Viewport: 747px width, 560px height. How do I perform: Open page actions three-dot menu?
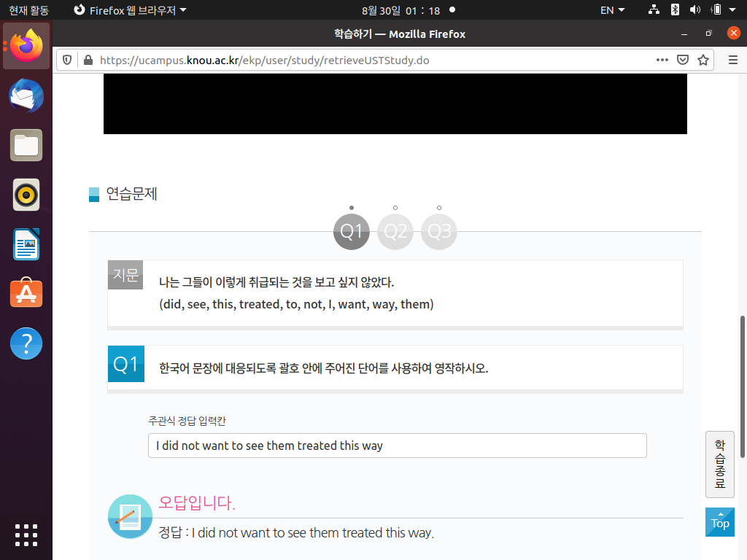tap(662, 61)
